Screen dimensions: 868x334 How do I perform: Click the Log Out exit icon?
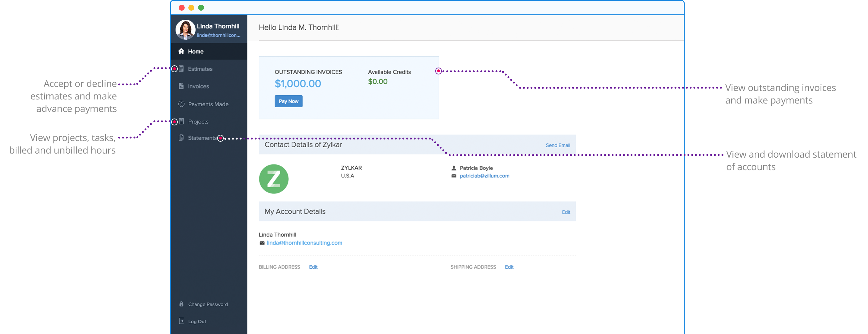pos(181,321)
